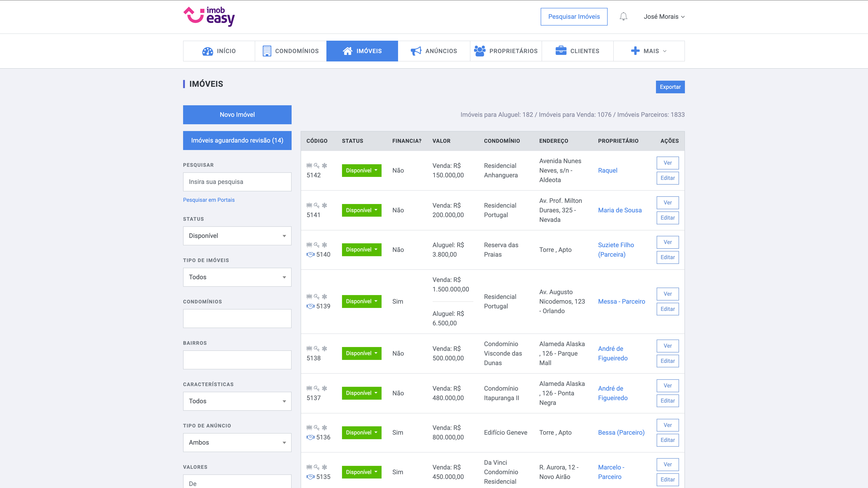Screen dimensions: 868x488
Task: Click the asterisk icon for listing 5135
Action: pos(325,467)
